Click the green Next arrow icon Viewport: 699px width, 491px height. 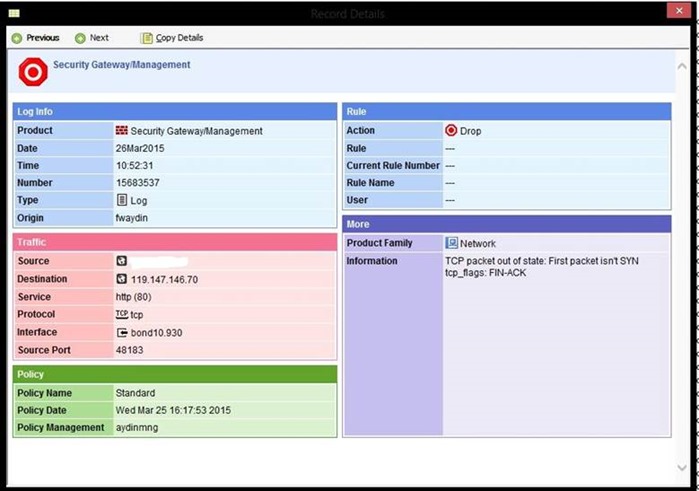pyautogui.click(x=80, y=38)
